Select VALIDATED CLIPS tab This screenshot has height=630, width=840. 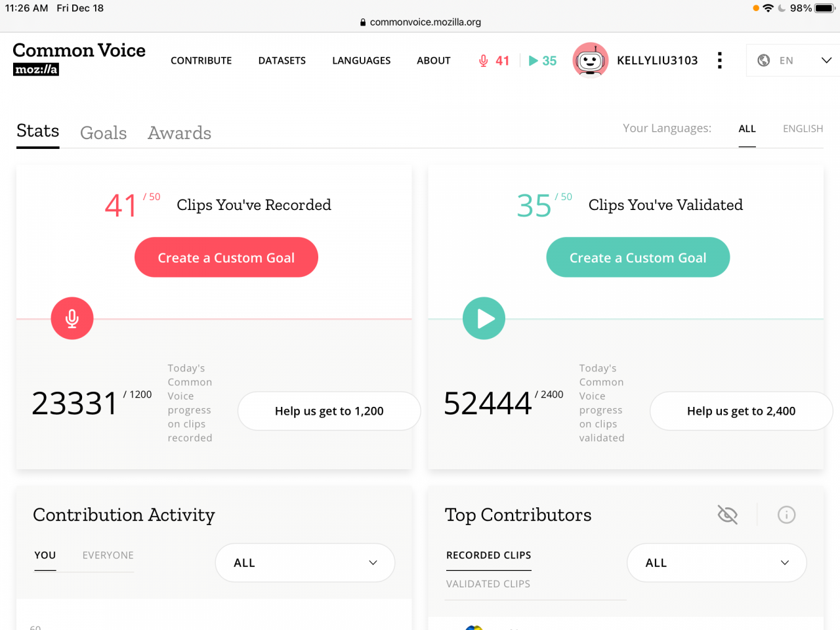(x=488, y=584)
